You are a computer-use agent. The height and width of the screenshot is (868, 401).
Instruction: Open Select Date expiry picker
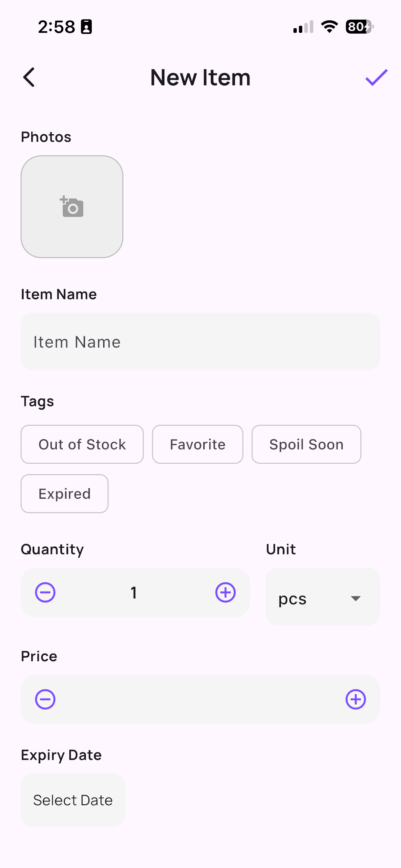click(73, 800)
